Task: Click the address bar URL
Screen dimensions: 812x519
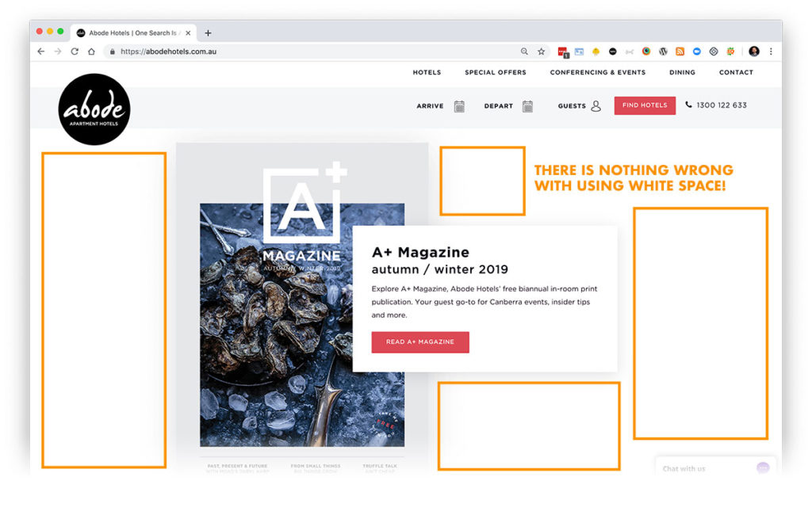Action: (168, 52)
